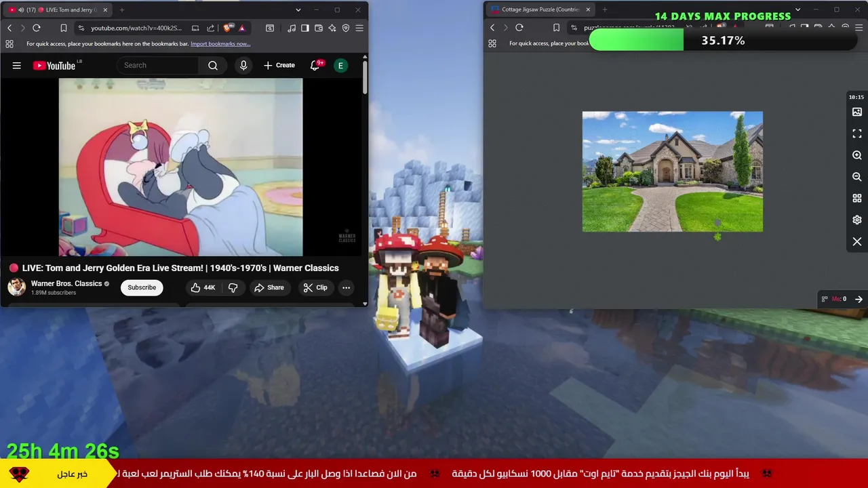Bookmark the YouTube page
The height and width of the screenshot is (488, 868).
click(x=64, y=28)
